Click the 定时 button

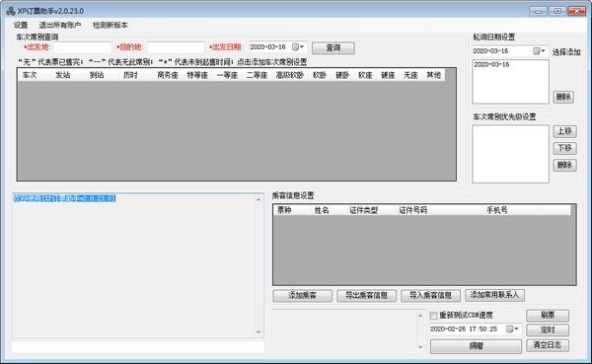click(x=548, y=330)
